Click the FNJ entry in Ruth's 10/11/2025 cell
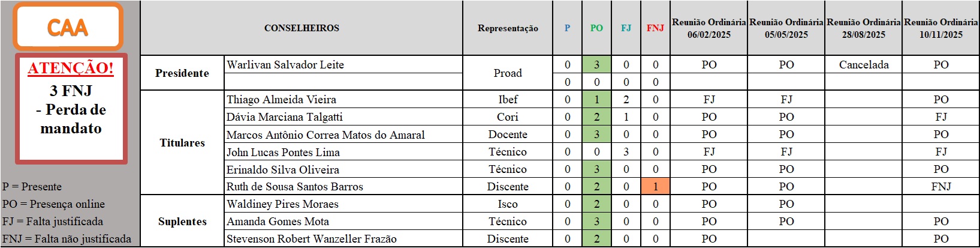This screenshot has width=980, height=248. (941, 187)
